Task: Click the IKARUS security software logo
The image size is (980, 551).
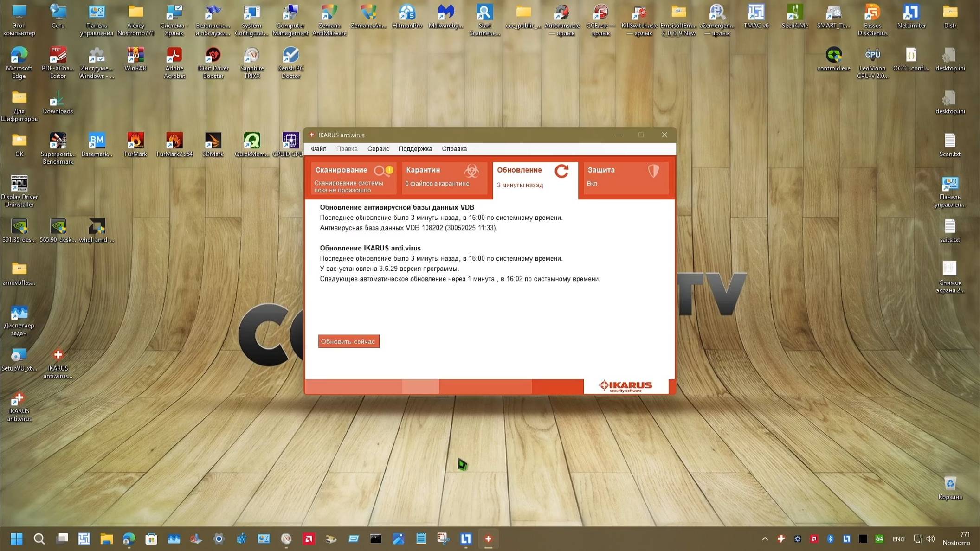Action: (625, 385)
